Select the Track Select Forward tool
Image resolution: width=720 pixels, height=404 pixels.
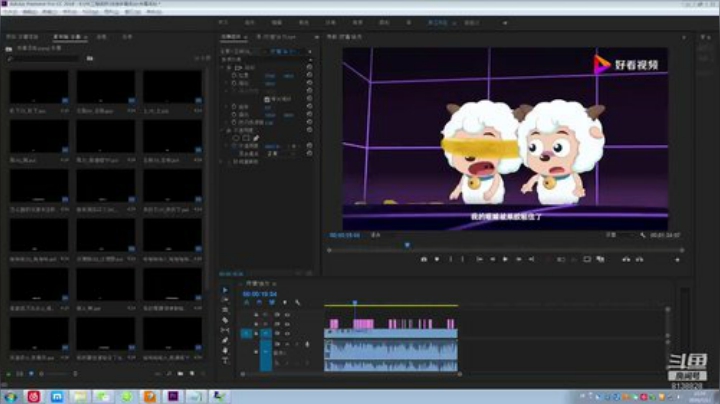(x=225, y=300)
